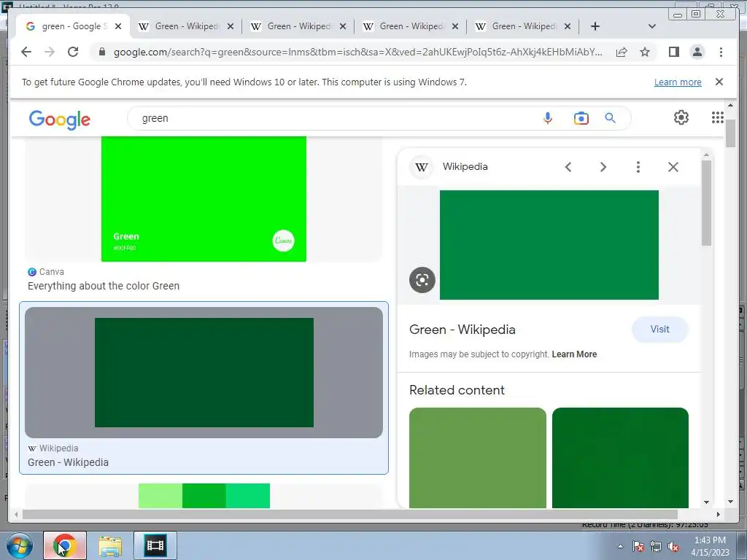Image resolution: width=747 pixels, height=560 pixels.
Task: Open the light green related image
Action: (x=478, y=458)
